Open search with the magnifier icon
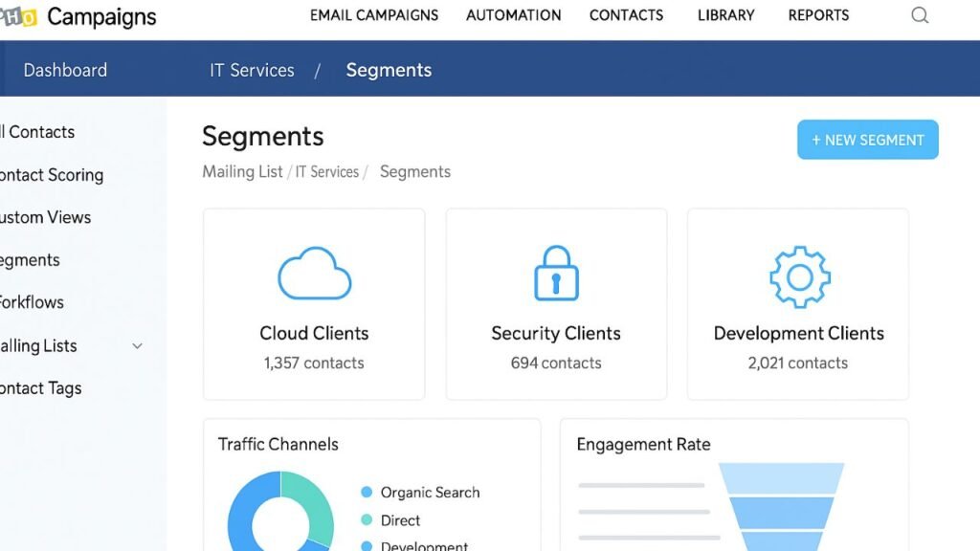 point(920,15)
